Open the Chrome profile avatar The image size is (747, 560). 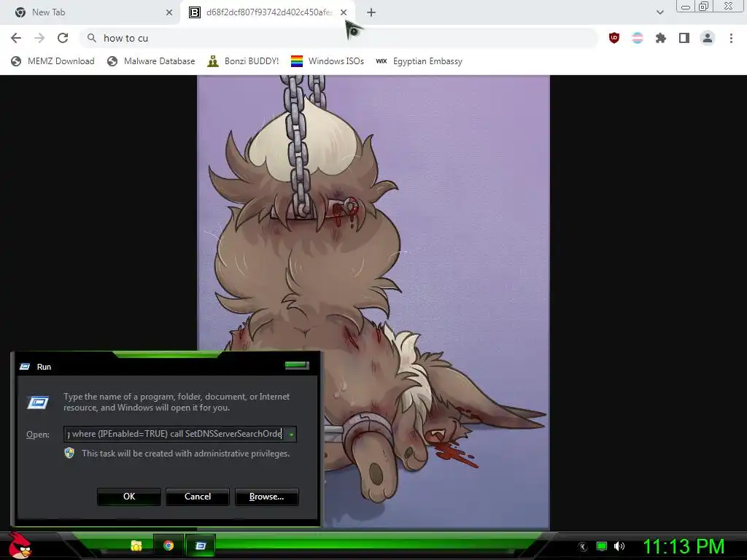click(x=708, y=38)
